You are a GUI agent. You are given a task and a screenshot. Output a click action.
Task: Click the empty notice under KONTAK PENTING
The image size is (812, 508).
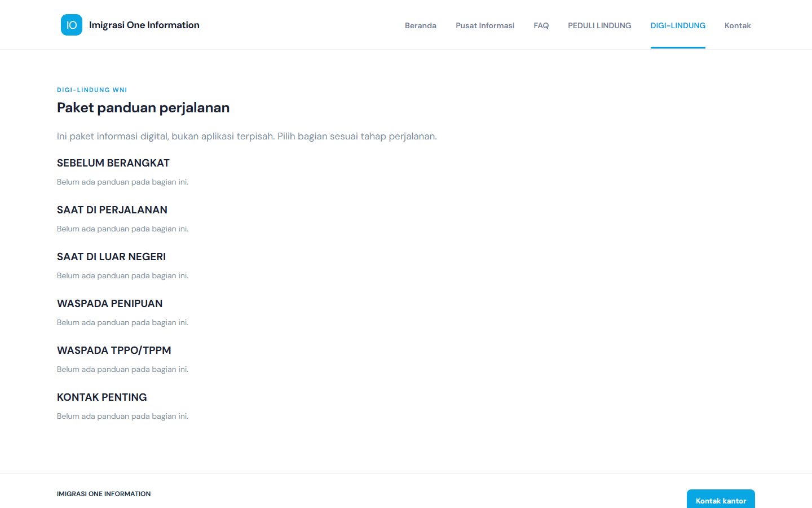122,416
